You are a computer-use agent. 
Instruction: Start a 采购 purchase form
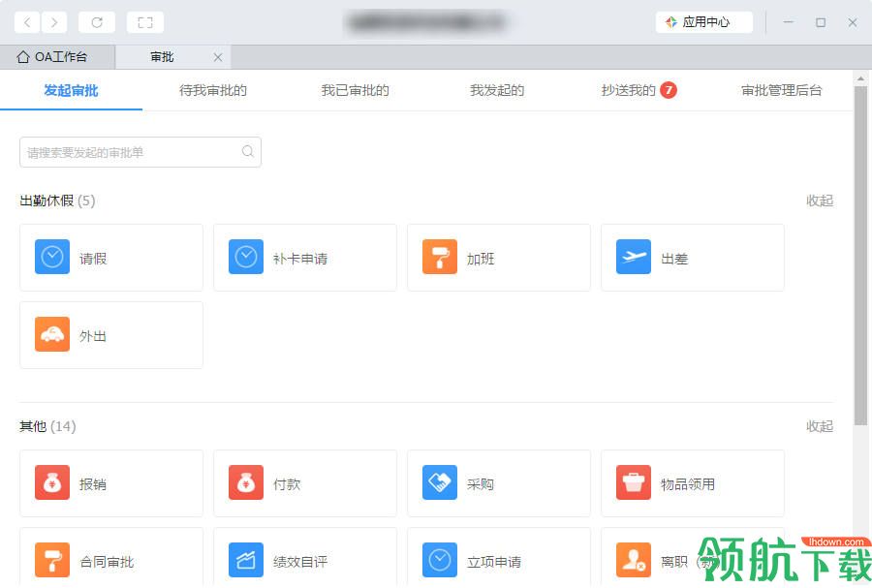[499, 483]
